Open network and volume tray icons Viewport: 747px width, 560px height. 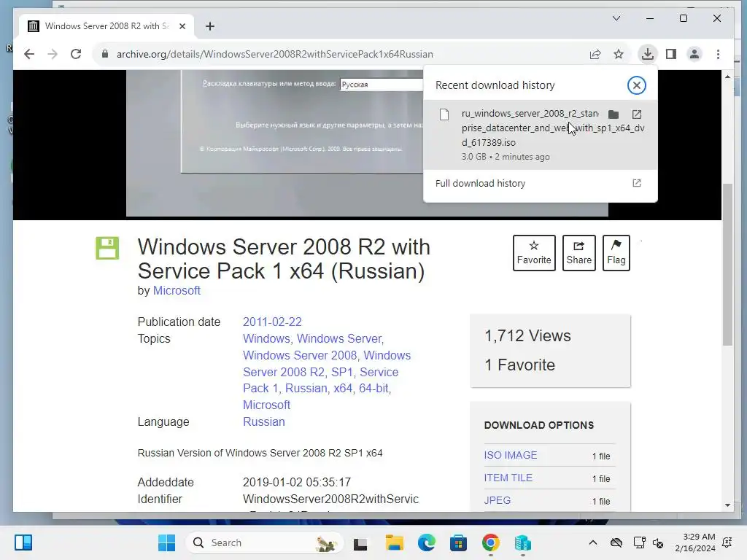click(x=649, y=542)
